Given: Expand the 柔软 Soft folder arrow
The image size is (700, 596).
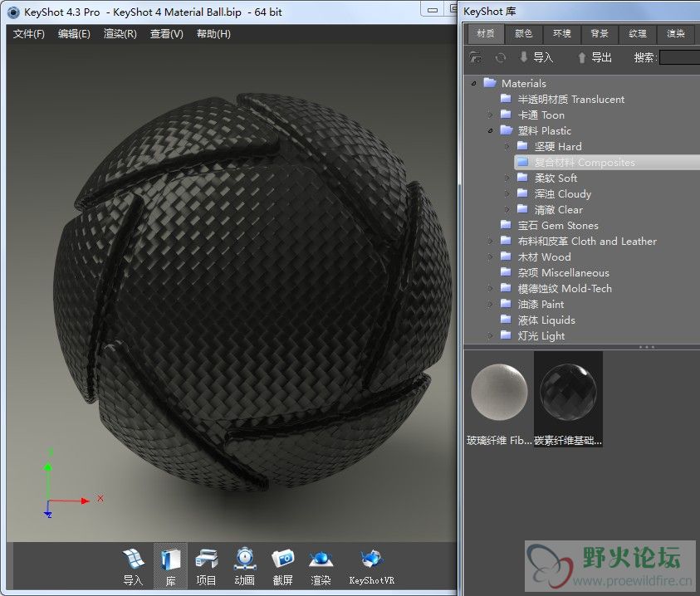Looking at the screenshot, I should coord(507,178).
